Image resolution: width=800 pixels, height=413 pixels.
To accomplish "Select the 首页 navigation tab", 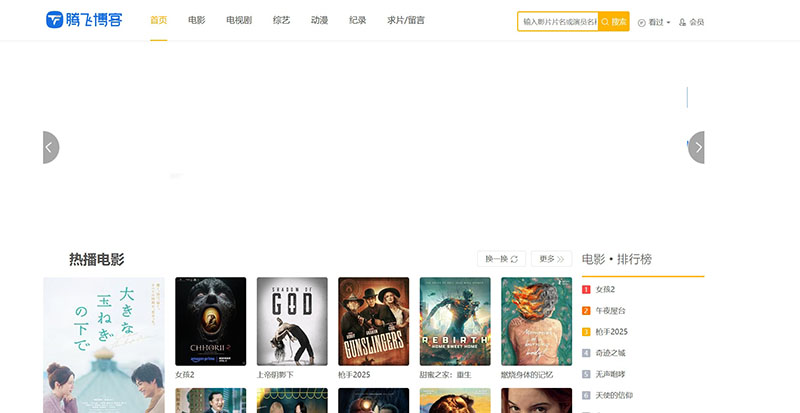I will (x=159, y=20).
